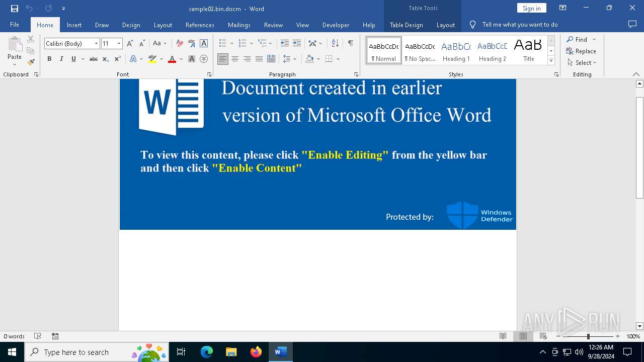
Task: Toggle bold formatting
Action: tap(49, 59)
